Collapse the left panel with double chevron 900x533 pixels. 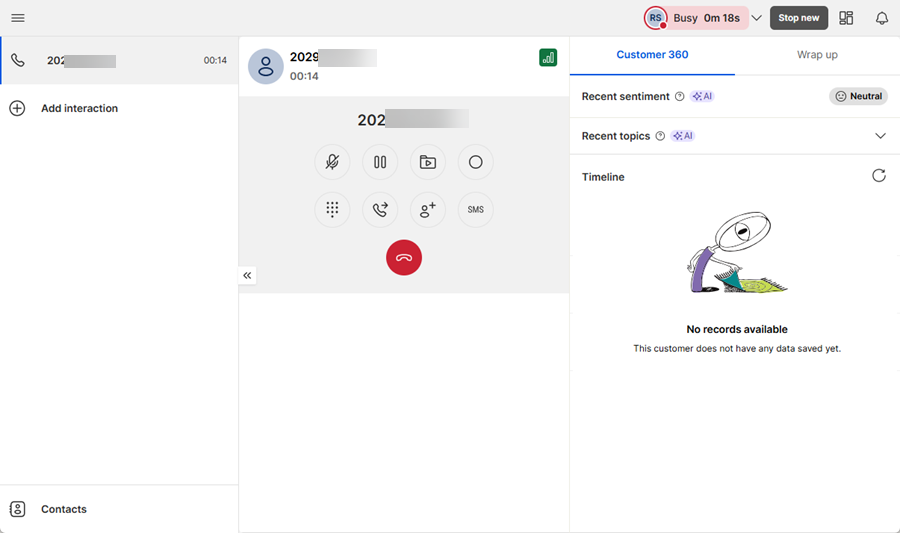(x=247, y=275)
